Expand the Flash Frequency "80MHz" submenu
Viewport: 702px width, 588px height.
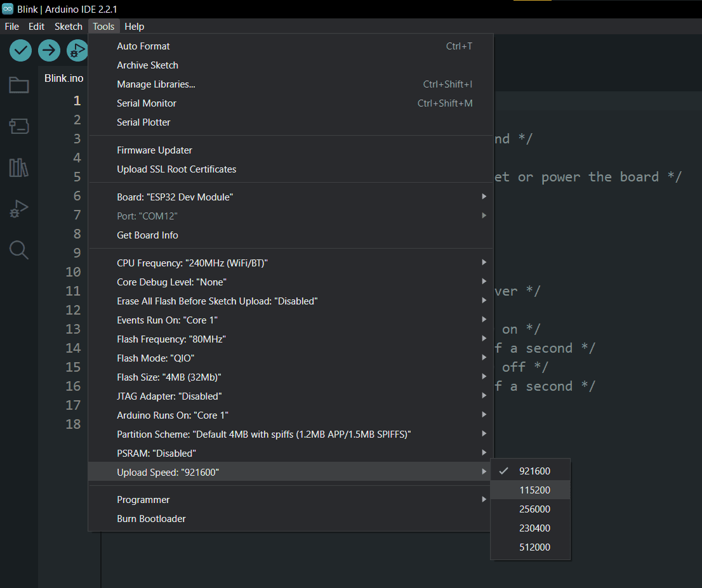point(291,339)
